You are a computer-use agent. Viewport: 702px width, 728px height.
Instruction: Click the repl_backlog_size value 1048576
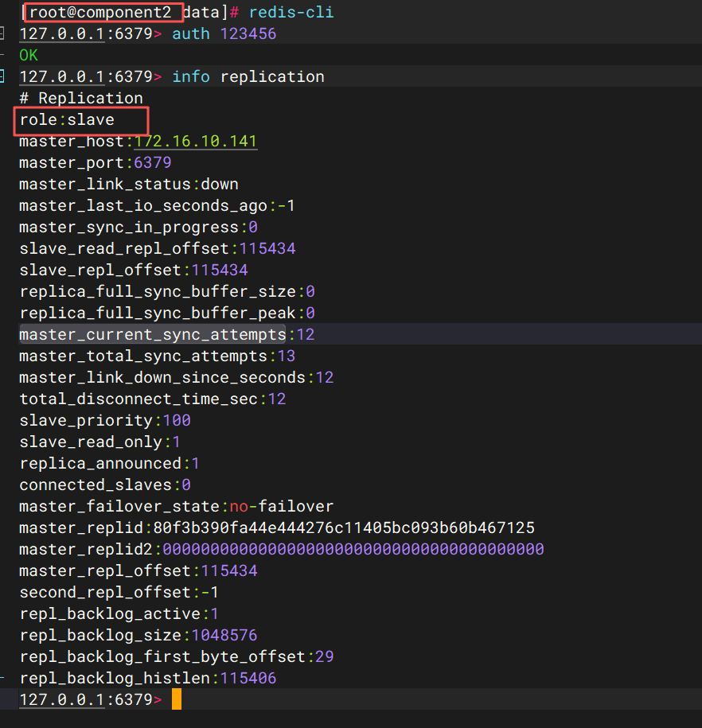tap(224, 635)
